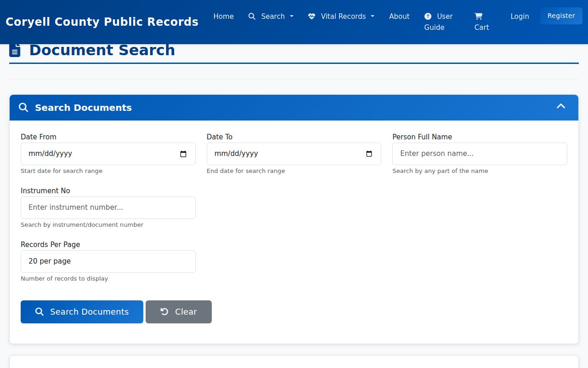Click the 'Search by any part of the name' hint
588x368 pixels.
[x=440, y=171]
